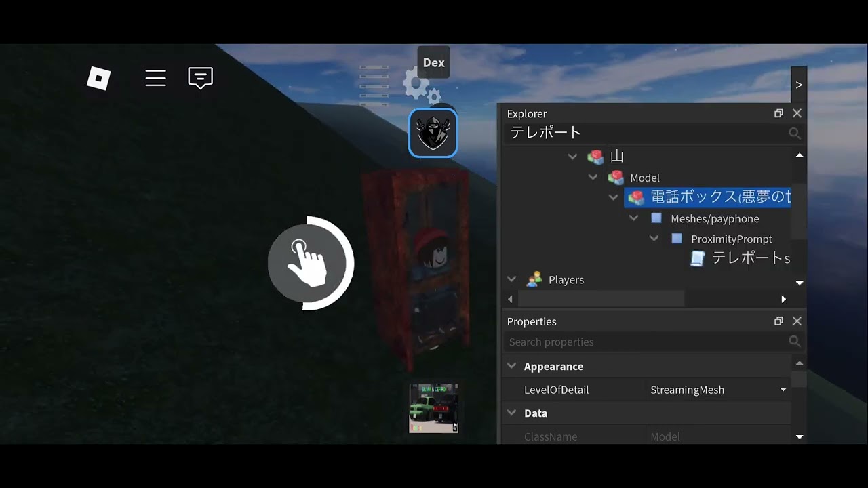
Task: Click Explorer horizontal scroll right arrow
Action: [784, 299]
